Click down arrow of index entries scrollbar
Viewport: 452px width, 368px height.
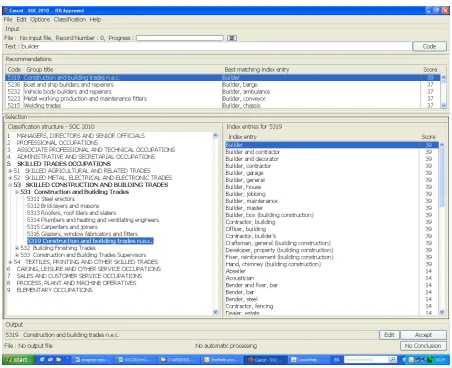[442, 312]
